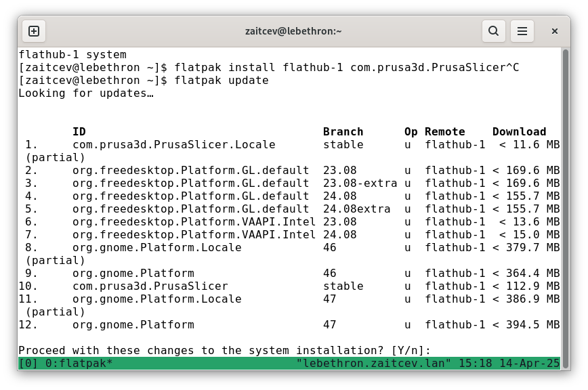Open the terminal search
The height and width of the screenshot is (390, 588).
pos(493,31)
